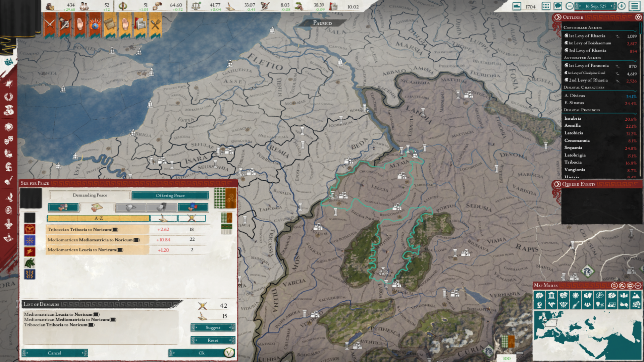The image size is (644, 362).
Task: Enable the theatre masks culture map mode
Action: (x=563, y=295)
